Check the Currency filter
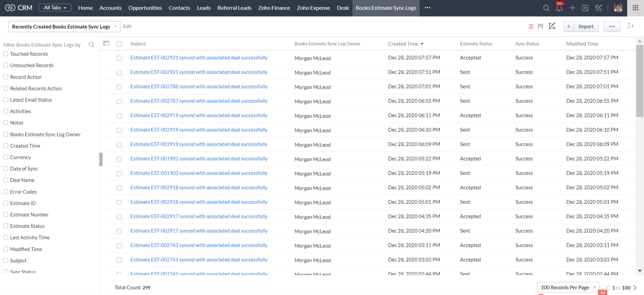644x295 pixels. pyautogui.click(x=6, y=157)
